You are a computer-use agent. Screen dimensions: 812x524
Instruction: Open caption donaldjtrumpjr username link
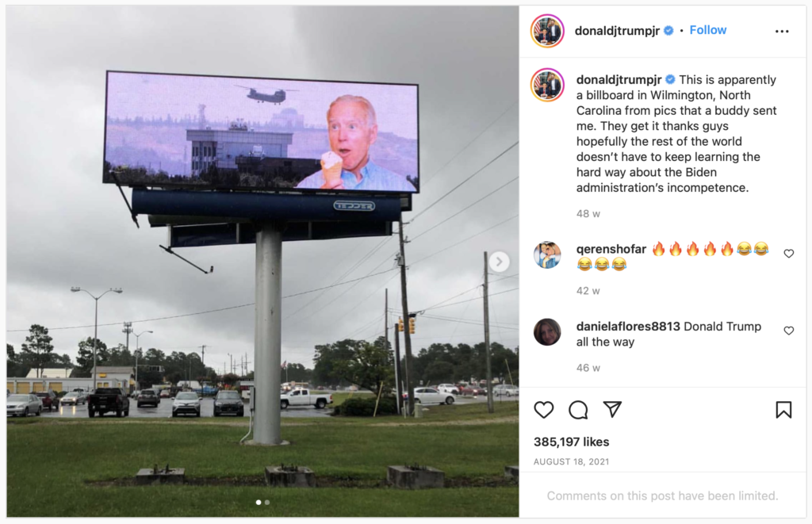pyautogui.click(x=619, y=80)
